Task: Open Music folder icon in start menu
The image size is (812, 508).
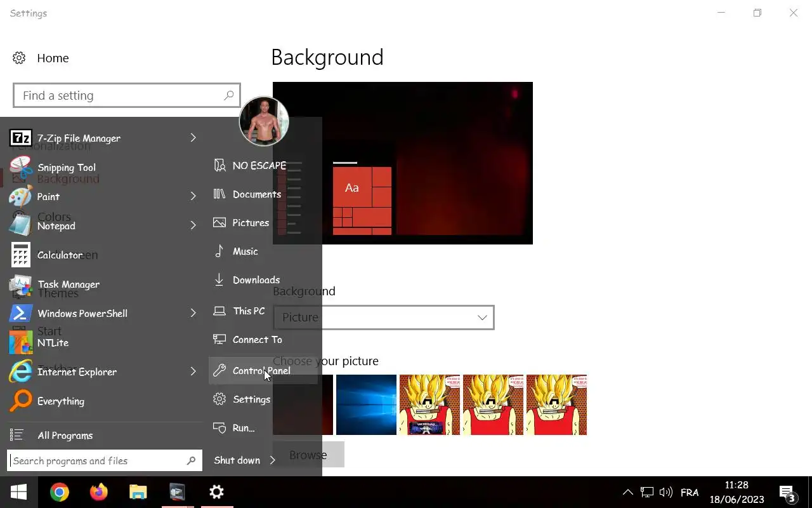Action: point(219,251)
